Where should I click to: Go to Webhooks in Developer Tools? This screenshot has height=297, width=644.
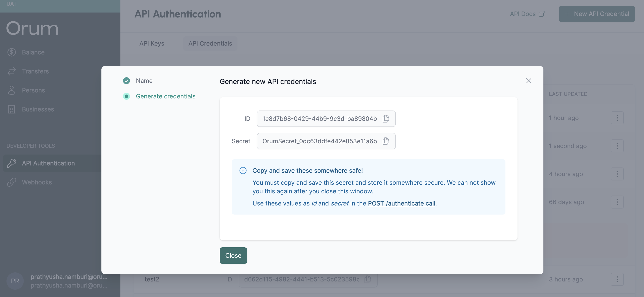pos(37,182)
